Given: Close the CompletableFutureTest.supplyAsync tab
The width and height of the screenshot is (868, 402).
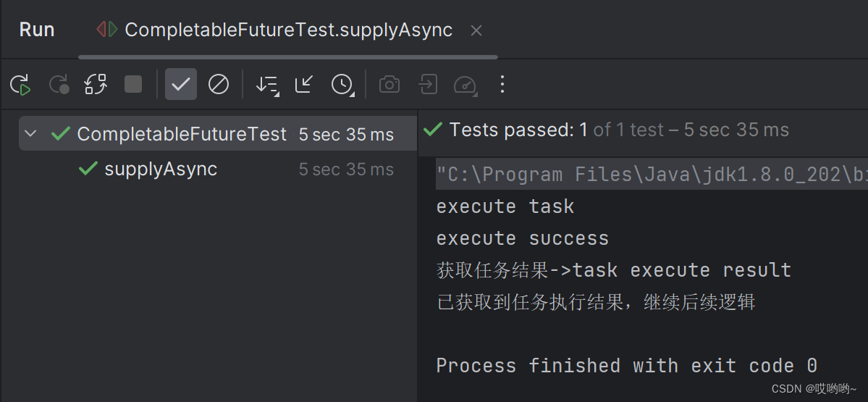Looking at the screenshot, I should [476, 30].
